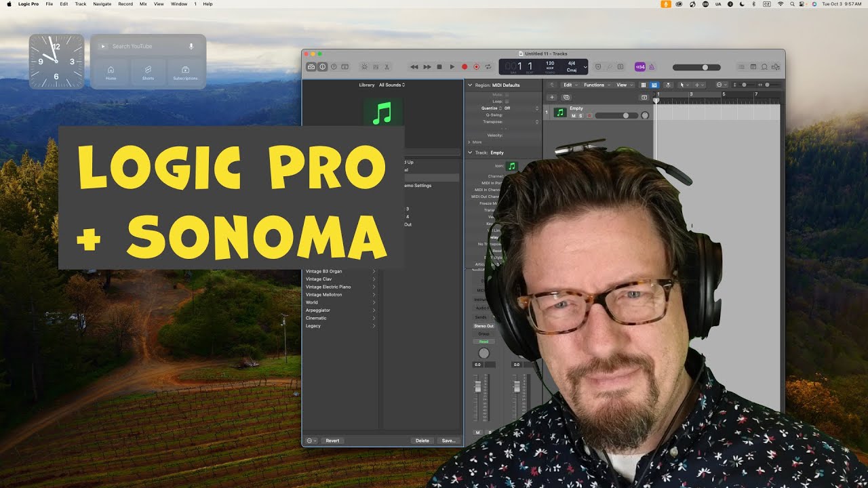
Task: Select Legacy category in Library
Action: click(x=340, y=326)
